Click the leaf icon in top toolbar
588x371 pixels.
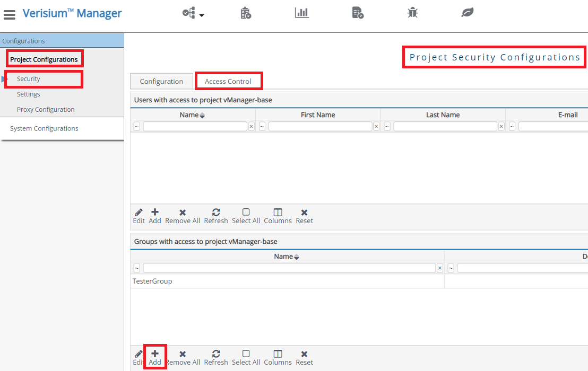467,13
